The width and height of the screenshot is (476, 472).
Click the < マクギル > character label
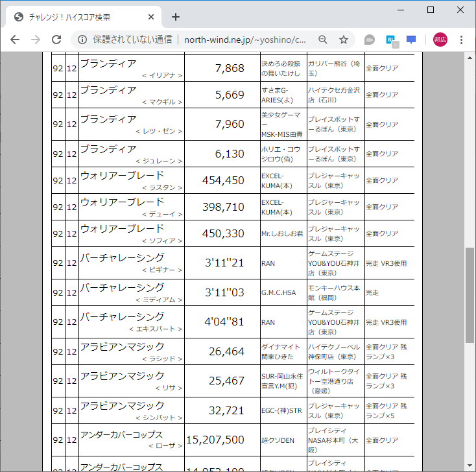pos(162,102)
